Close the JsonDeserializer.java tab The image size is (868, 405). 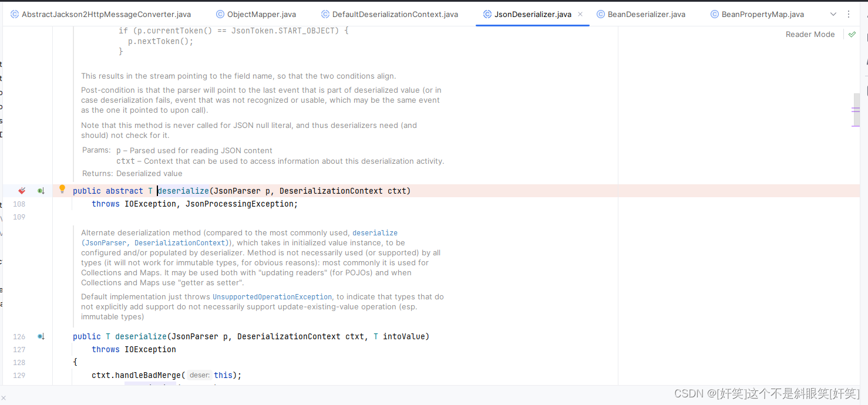(580, 14)
